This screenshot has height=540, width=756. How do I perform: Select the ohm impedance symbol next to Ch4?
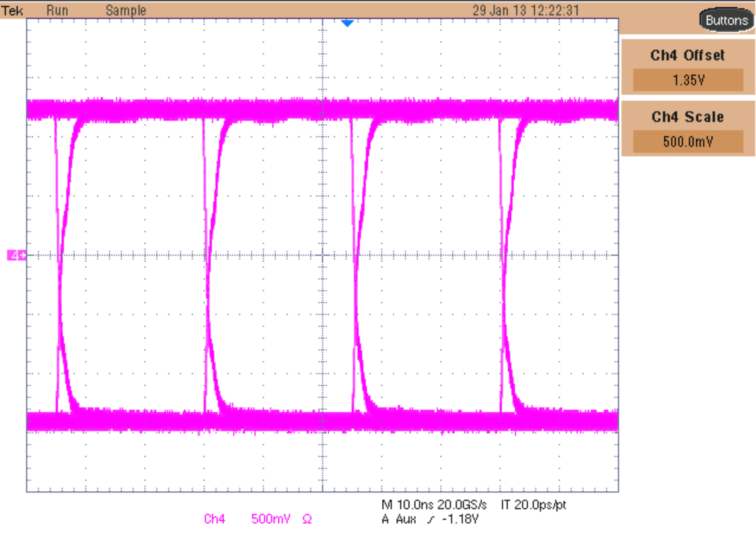[x=306, y=520]
